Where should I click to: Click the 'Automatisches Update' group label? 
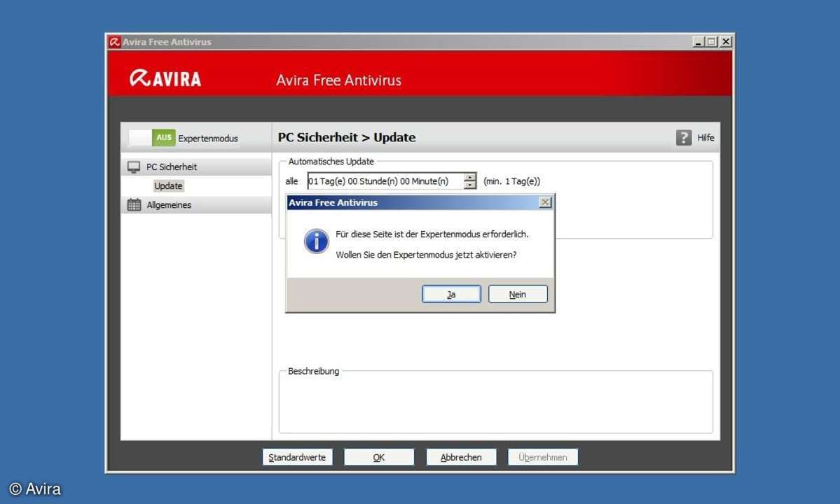(331, 161)
